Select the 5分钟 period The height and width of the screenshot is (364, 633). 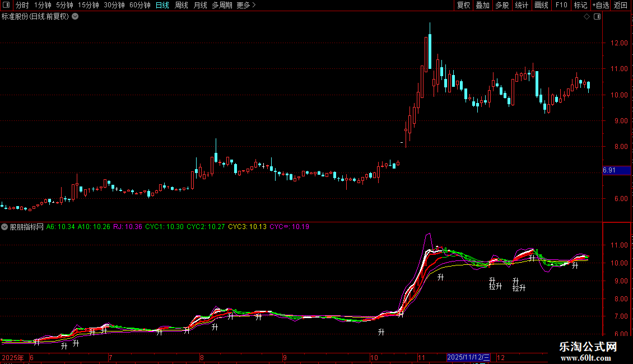click(x=64, y=5)
